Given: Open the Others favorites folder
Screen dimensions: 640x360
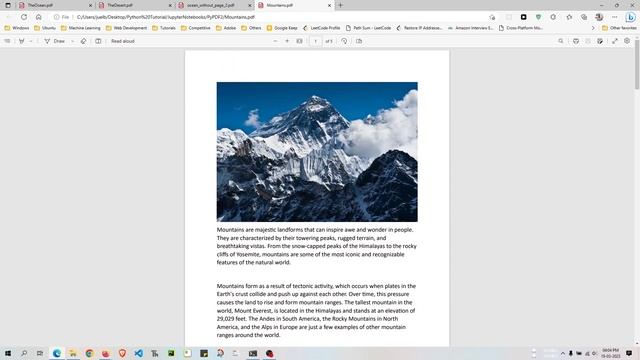Looking at the screenshot, I should click(x=251, y=28).
